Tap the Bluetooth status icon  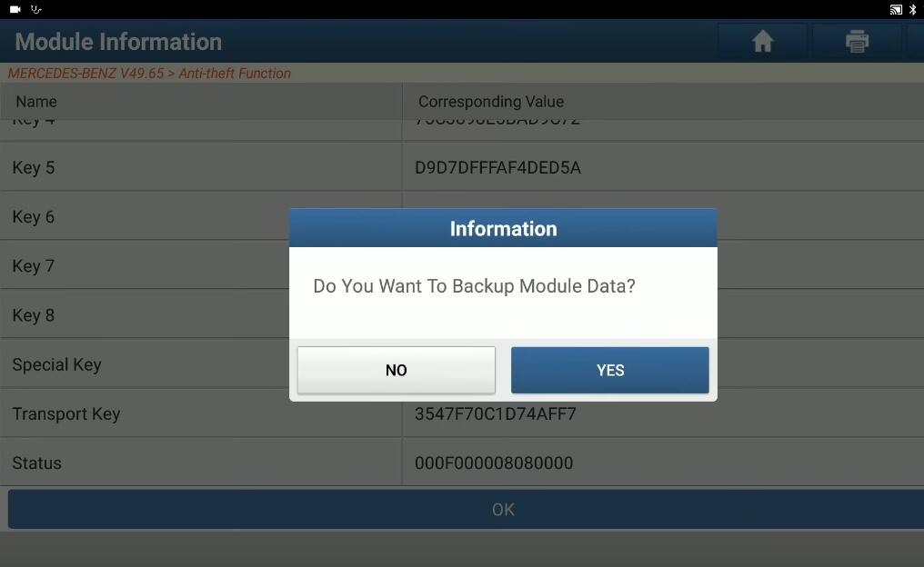[913, 9]
